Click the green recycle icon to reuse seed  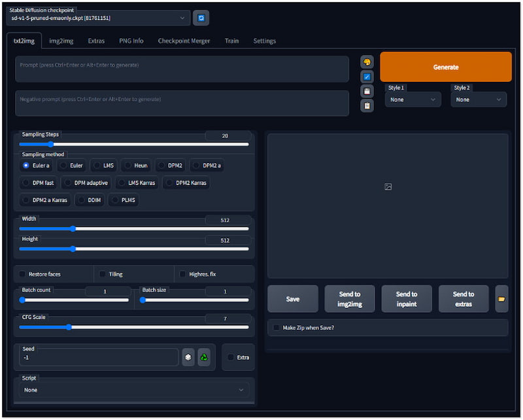click(204, 357)
